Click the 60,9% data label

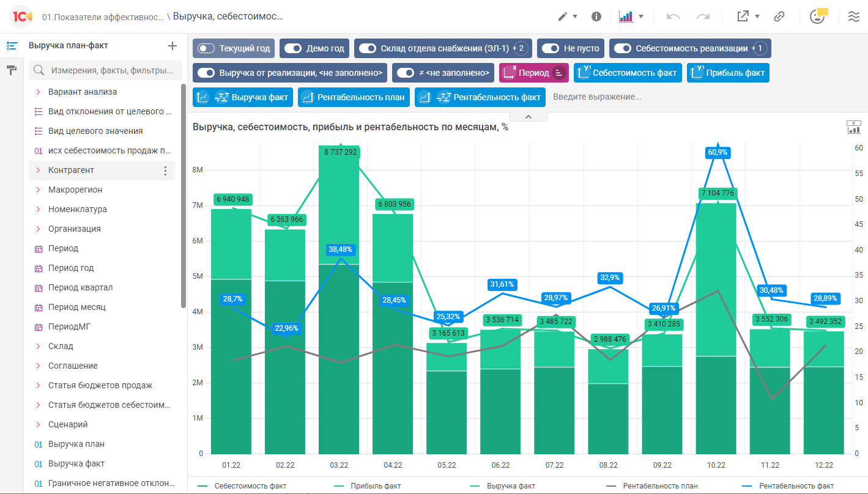(718, 152)
